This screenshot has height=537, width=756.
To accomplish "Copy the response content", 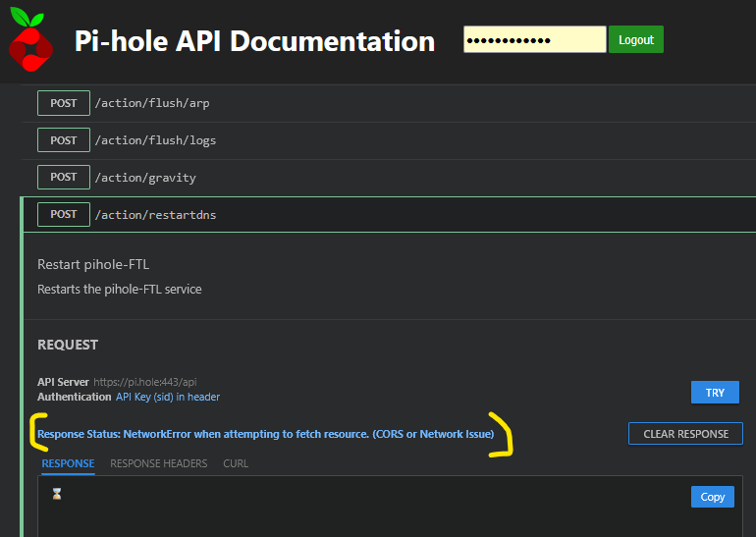I will coord(713,497).
